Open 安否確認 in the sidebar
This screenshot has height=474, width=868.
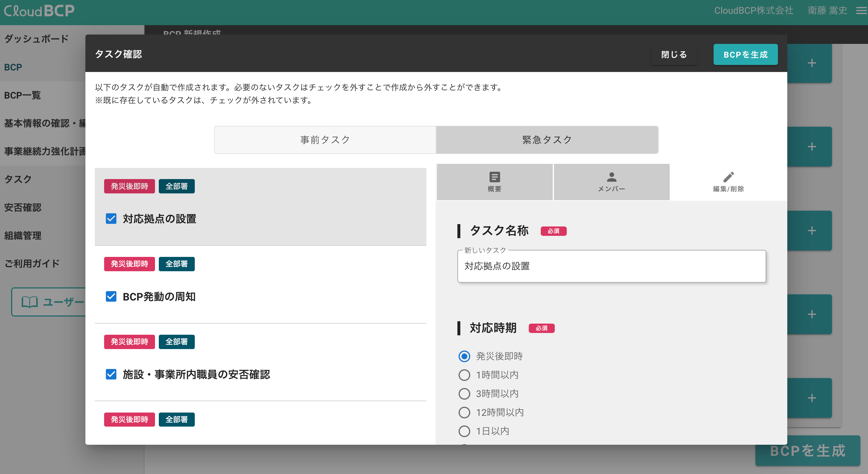[x=23, y=207]
